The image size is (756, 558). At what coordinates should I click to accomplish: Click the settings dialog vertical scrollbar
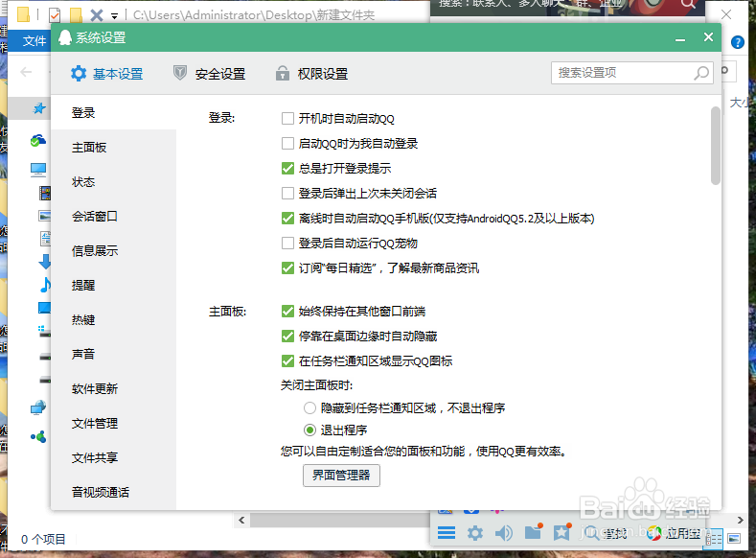[716, 145]
